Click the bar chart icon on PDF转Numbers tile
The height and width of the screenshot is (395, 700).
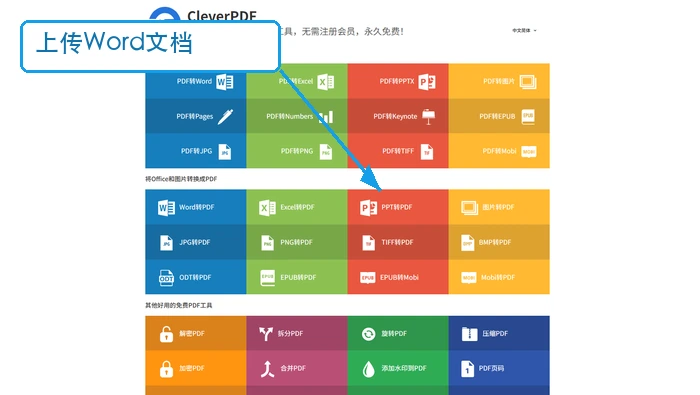tap(326, 117)
